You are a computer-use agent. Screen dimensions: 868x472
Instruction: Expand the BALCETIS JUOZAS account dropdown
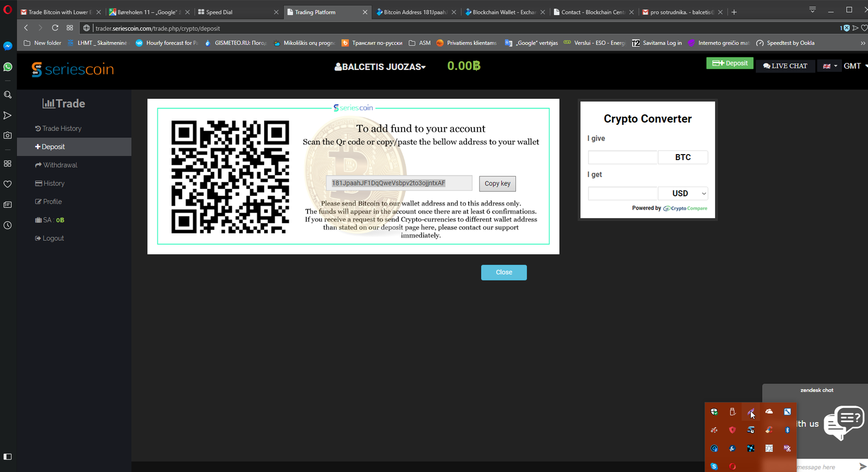click(380, 67)
